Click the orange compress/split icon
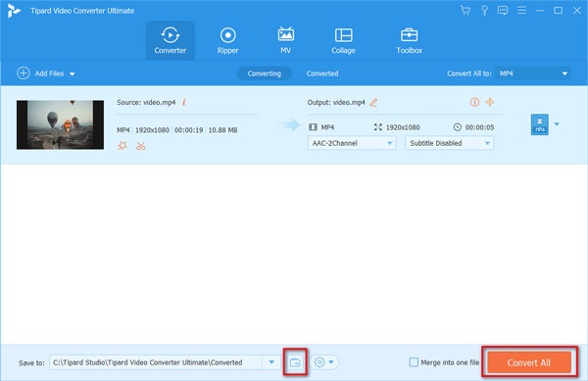This screenshot has width=588, height=381. [x=490, y=102]
